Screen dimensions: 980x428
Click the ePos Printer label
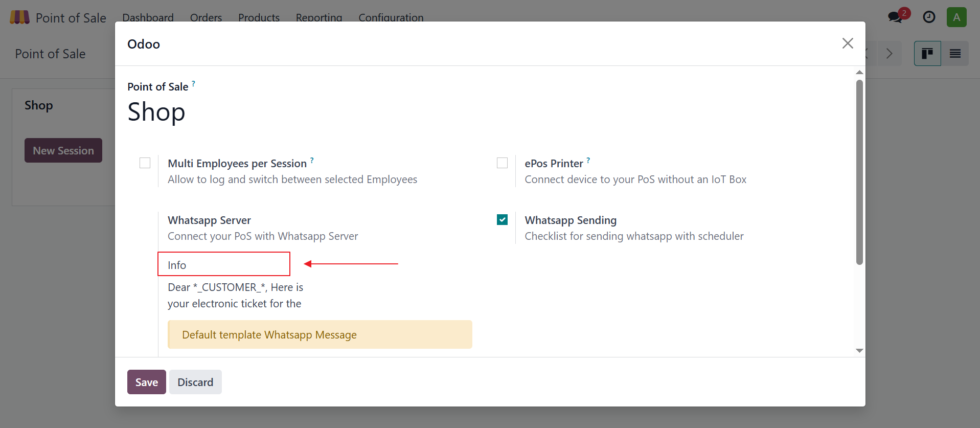(x=554, y=163)
